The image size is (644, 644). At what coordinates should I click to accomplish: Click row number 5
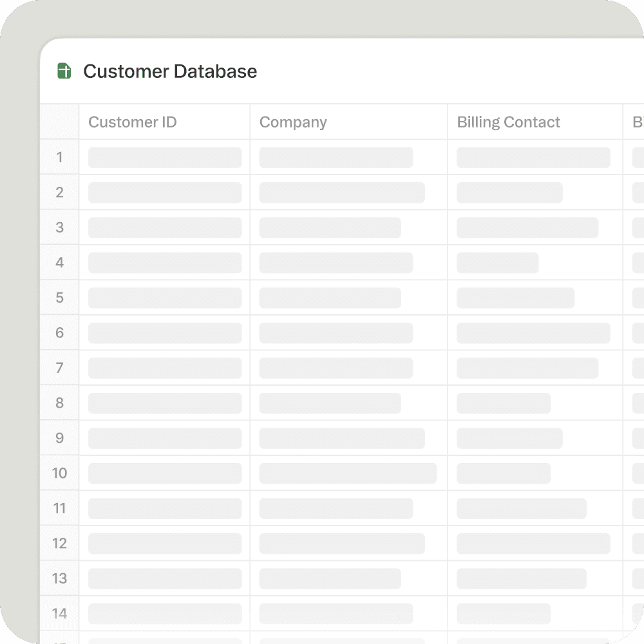[x=59, y=298]
